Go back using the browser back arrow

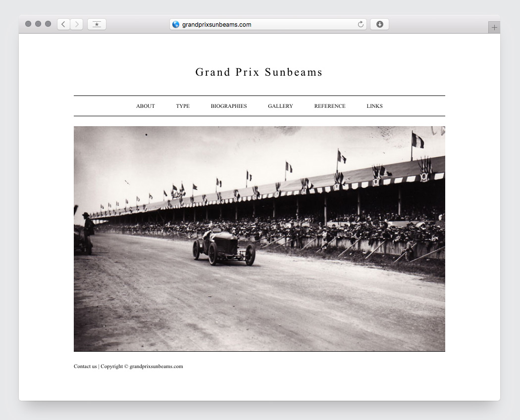click(x=63, y=24)
